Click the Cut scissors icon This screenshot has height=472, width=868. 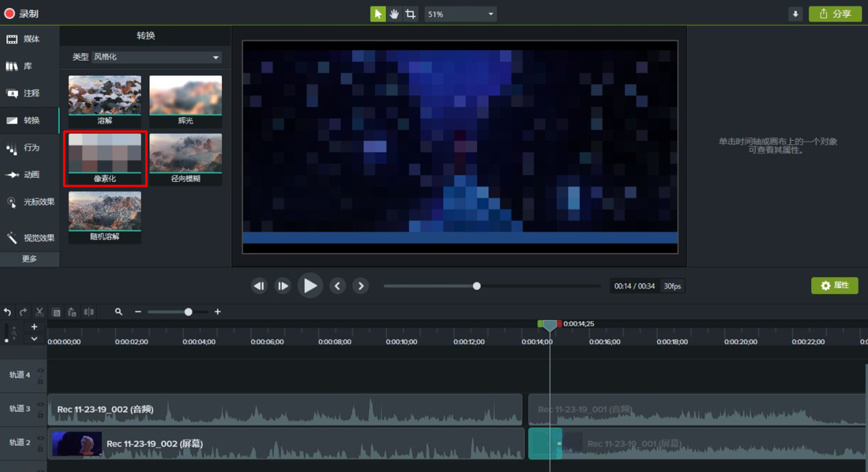pos(40,312)
